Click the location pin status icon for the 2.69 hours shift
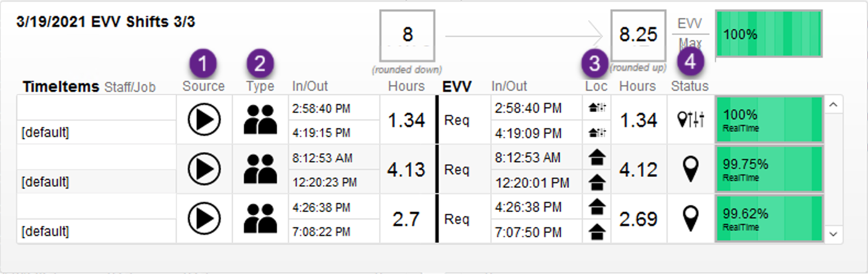The height and width of the screenshot is (274, 868). tap(690, 218)
